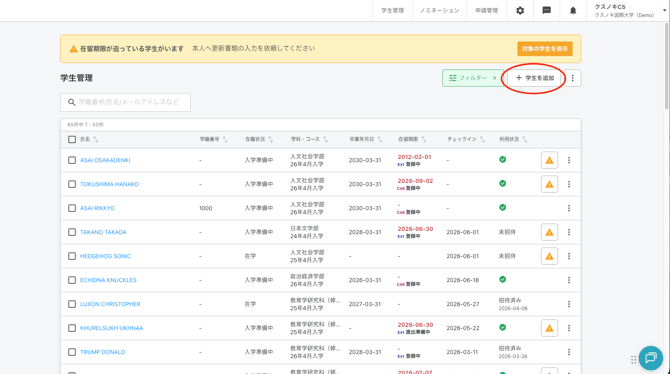The height and width of the screenshot is (374, 670).
Task: Clear the フィルター with its x icon
Action: 494,78
